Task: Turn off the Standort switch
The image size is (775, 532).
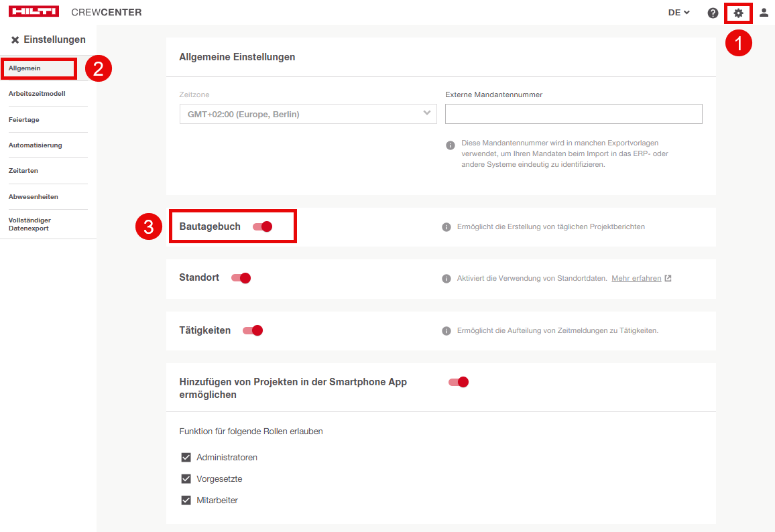Action: 241,278
